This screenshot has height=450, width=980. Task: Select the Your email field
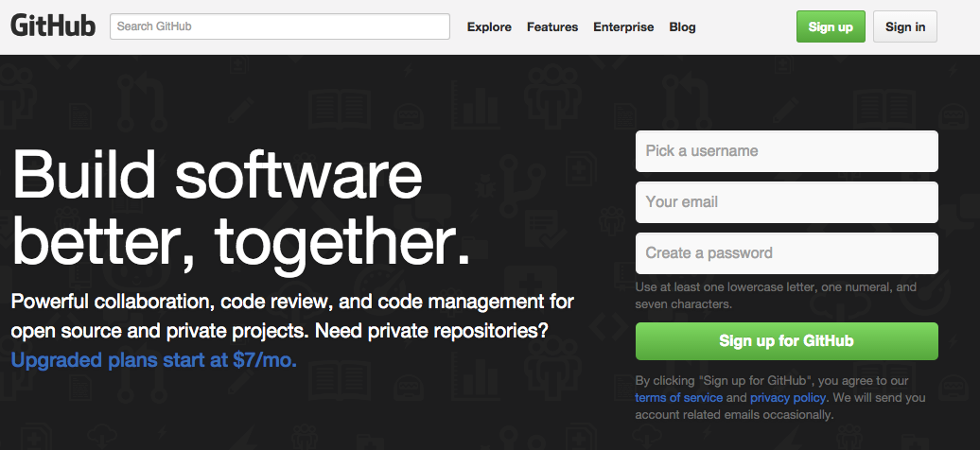787,202
